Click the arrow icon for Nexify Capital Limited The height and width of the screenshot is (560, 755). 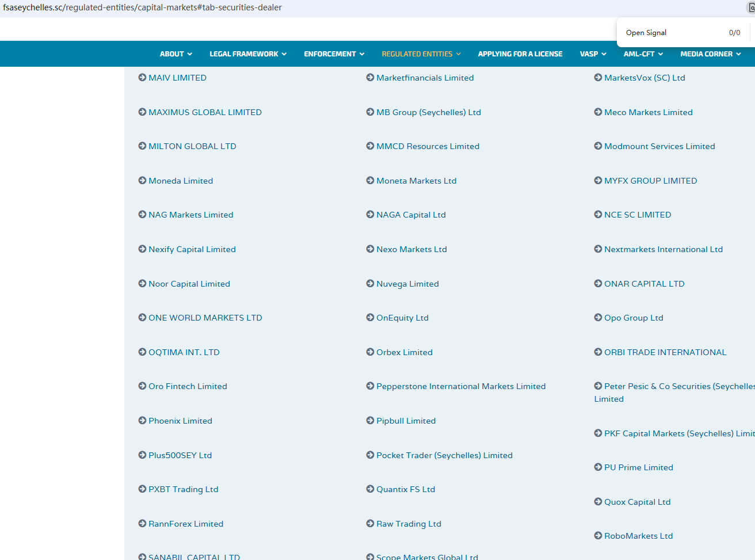142,249
